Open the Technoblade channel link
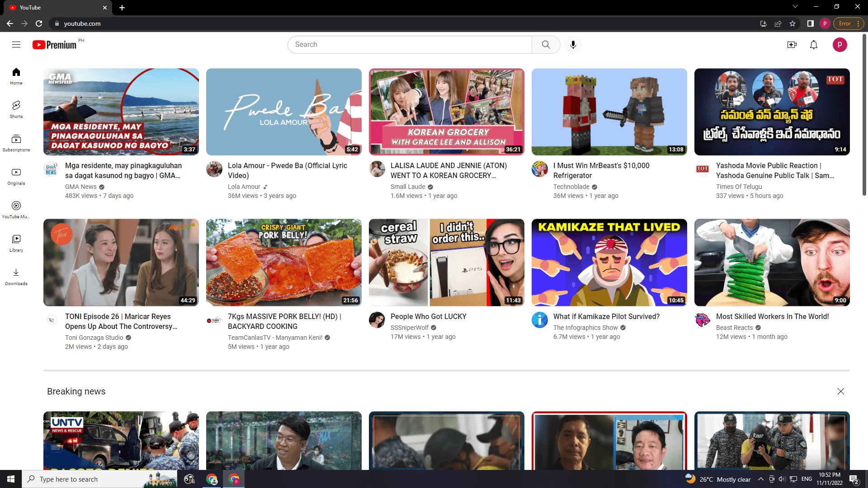Image resolution: width=868 pixels, height=488 pixels. point(571,187)
